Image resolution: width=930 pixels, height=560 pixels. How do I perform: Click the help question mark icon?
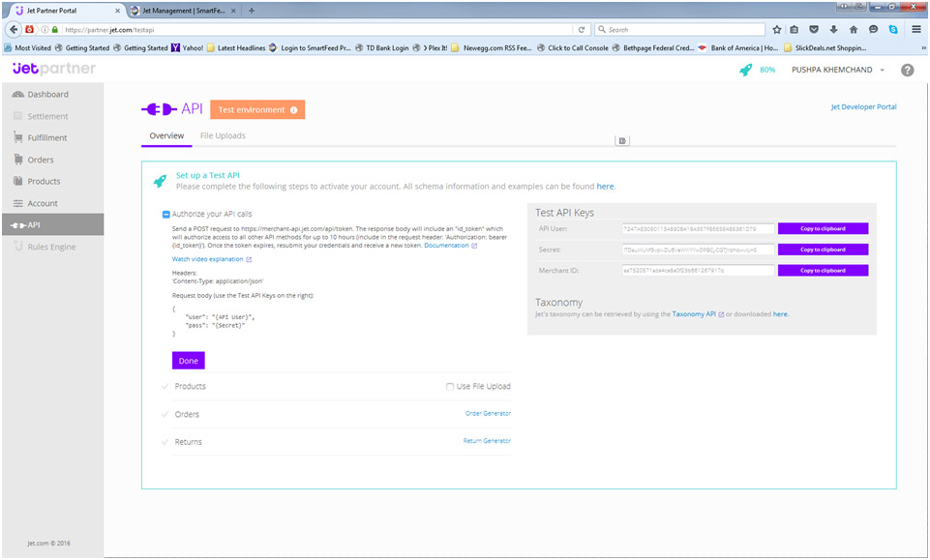pyautogui.click(x=907, y=70)
